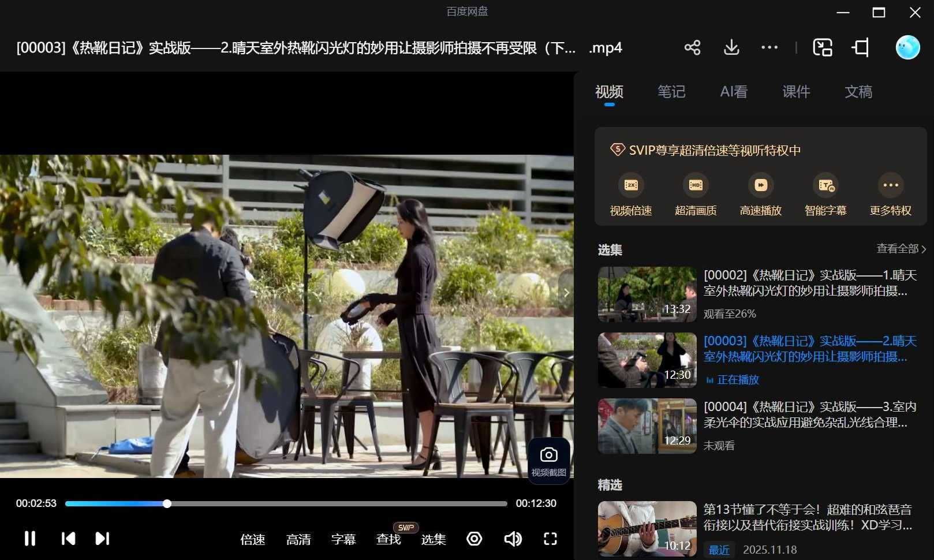Expand the next page chevron on the video

tap(566, 293)
